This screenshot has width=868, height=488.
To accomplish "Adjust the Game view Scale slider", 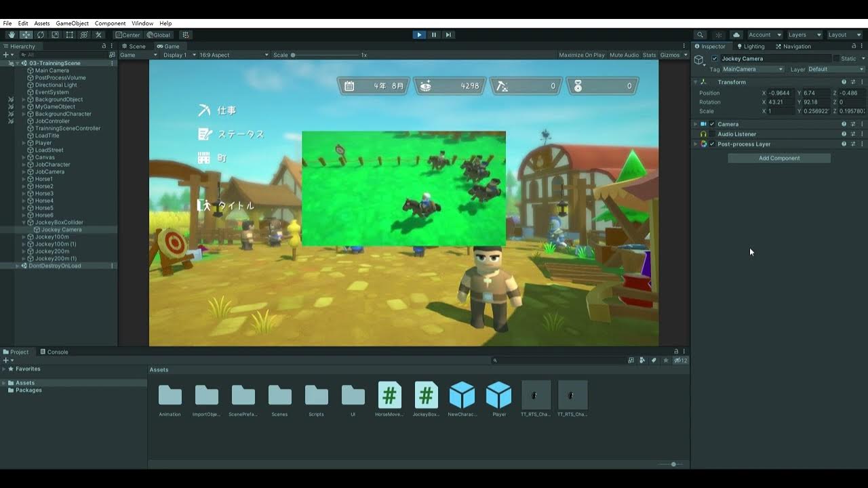I will coord(325,55).
